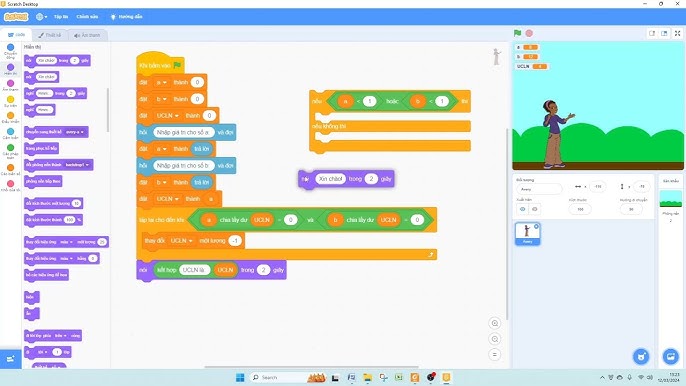Click the ẩn block in palette

click(x=32, y=313)
